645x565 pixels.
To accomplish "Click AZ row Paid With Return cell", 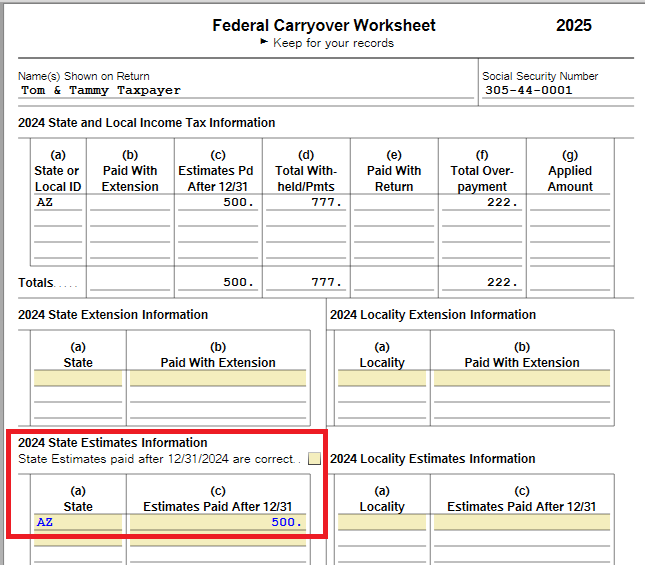I will click(x=394, y=202).
